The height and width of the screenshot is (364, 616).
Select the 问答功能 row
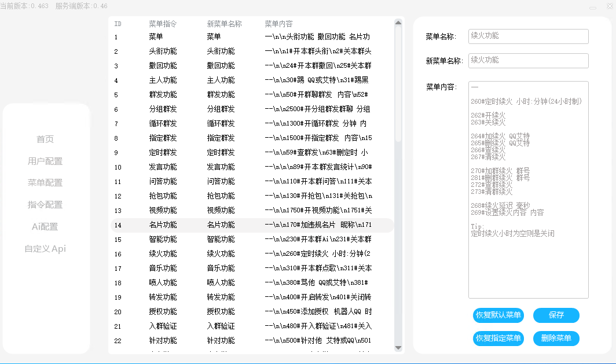click(252, 182)
